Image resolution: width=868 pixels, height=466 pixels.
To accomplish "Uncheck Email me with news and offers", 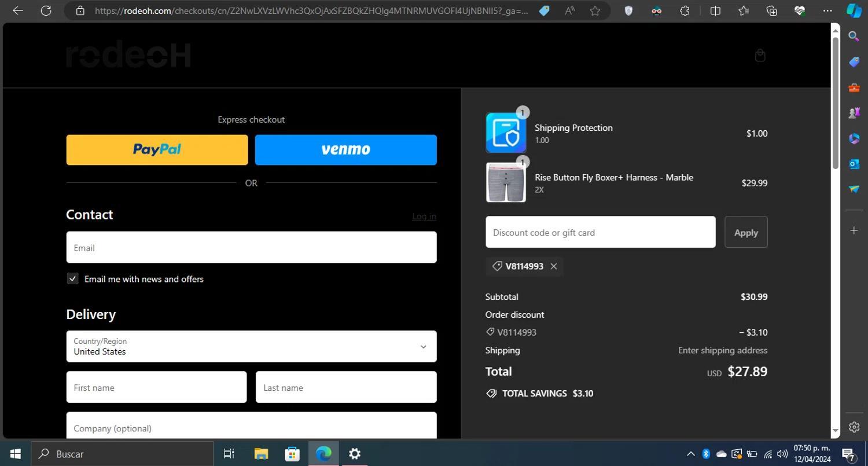I will point(72,278).
